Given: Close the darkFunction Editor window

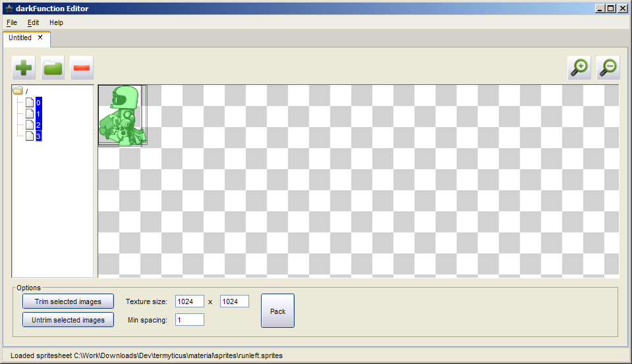Looking at the screenshot, I should 623,9.
